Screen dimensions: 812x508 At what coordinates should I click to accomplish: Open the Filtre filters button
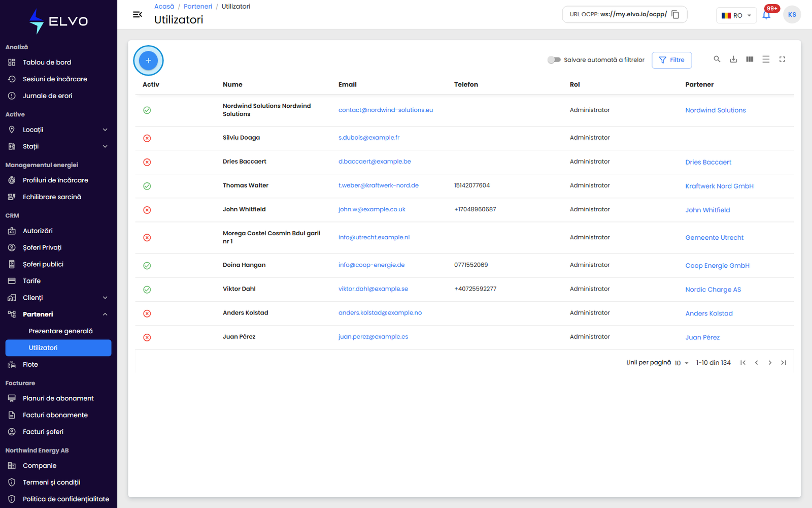click(x=671, y=60)
